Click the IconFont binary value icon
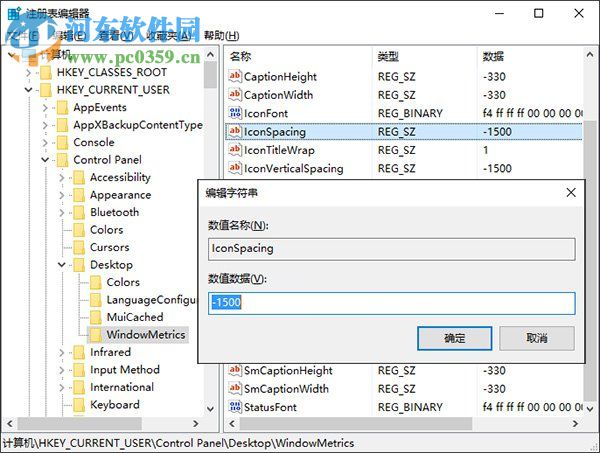600x453 pixels. [x=235, y=113]
